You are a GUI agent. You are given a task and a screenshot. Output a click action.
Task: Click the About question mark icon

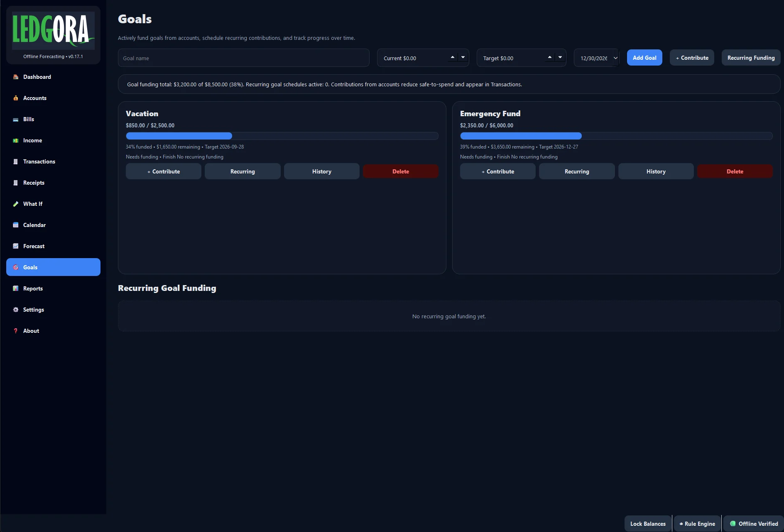pos(16,331)
